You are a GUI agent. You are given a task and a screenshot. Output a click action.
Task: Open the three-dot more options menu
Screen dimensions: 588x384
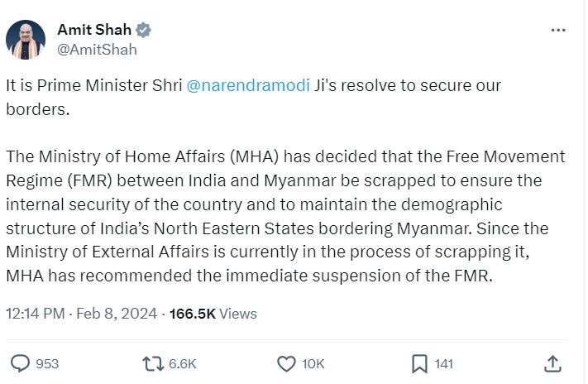coord(558,30)
